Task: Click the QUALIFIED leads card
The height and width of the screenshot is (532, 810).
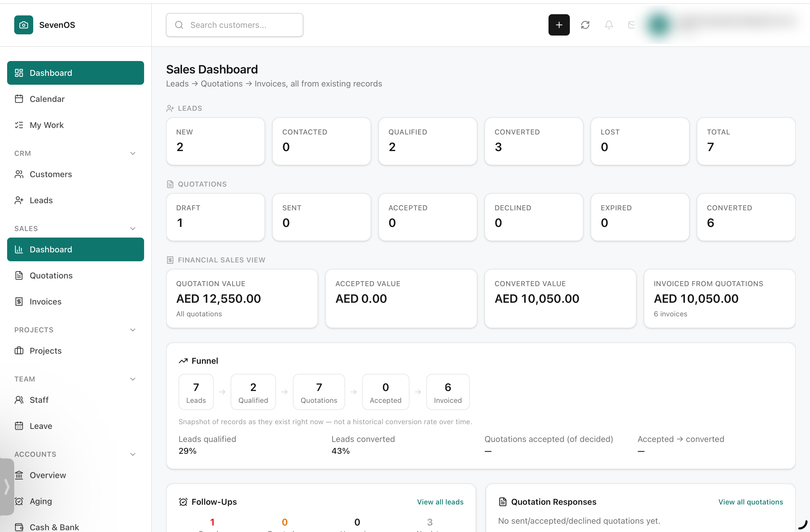Action: tap(428, 141)
